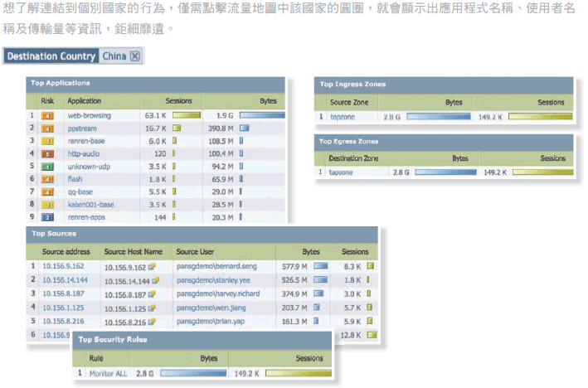Click the web-browsing bytes bar
This screenshot has width=588, height=388.
(x=262, y=116)
